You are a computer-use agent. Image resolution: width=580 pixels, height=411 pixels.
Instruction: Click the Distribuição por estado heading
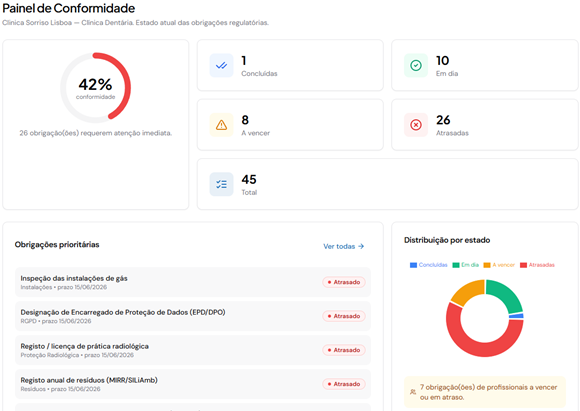pos(447,240)
